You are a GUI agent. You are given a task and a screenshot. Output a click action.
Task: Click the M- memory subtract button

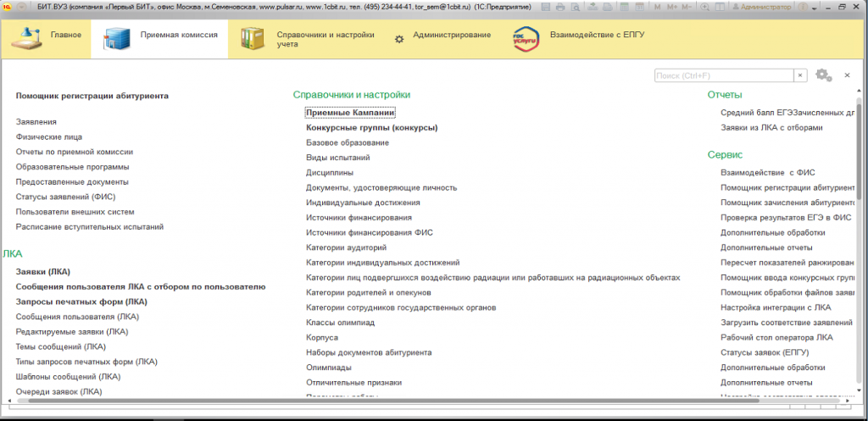(687, 7)
